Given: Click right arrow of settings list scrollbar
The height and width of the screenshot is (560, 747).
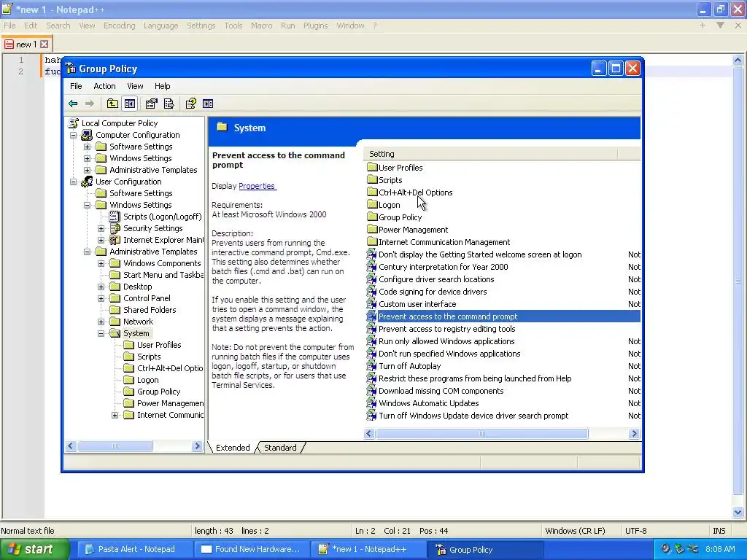Looking at the screenshot, I should click(634, 434).
